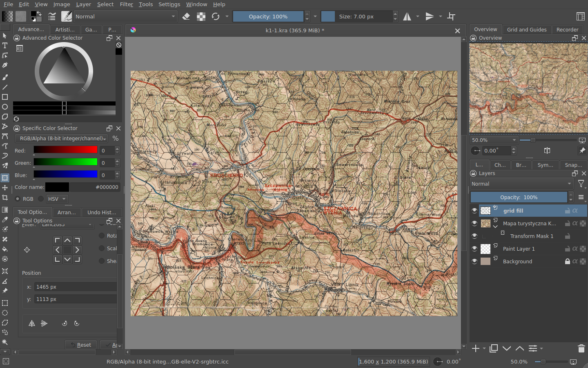The width and height of the screenshot is (588, 368).
Task: Select the Rectangular Selection tool
Action: (5, 303)
